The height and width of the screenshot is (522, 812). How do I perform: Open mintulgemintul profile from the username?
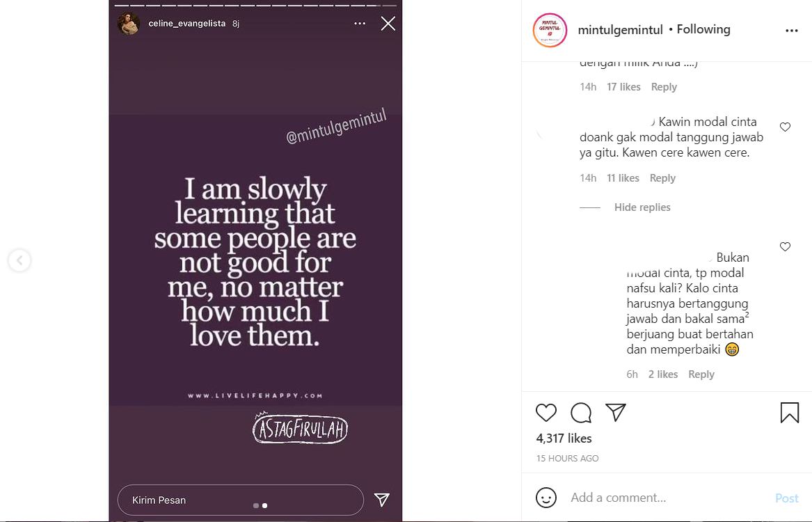(x=620, y=29)
